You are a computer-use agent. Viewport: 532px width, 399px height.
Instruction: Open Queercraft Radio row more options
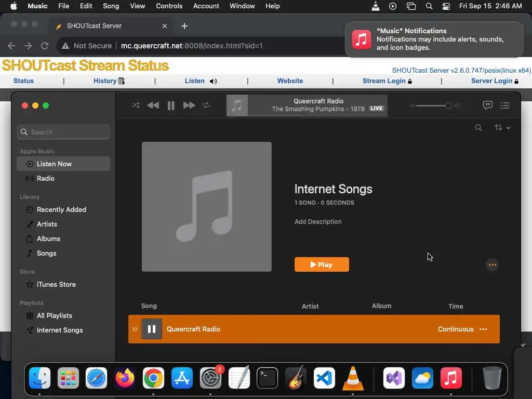tap(483, 329)
